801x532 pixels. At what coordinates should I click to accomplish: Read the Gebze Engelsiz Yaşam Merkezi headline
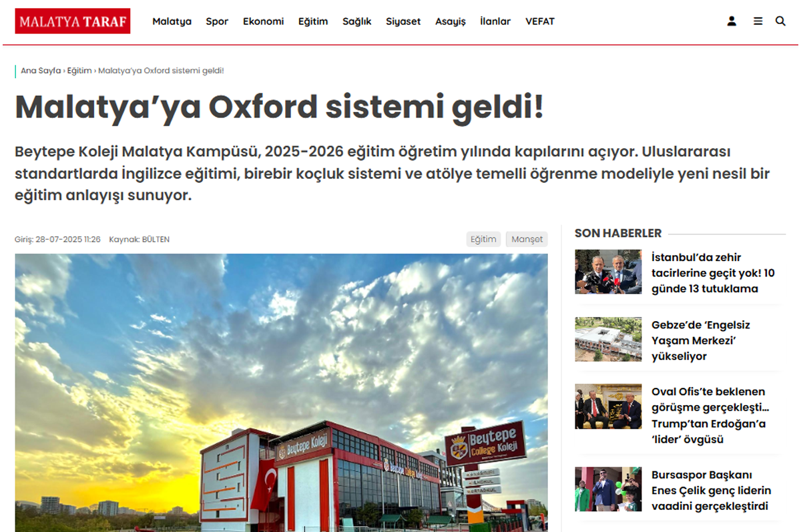[701, 340]
